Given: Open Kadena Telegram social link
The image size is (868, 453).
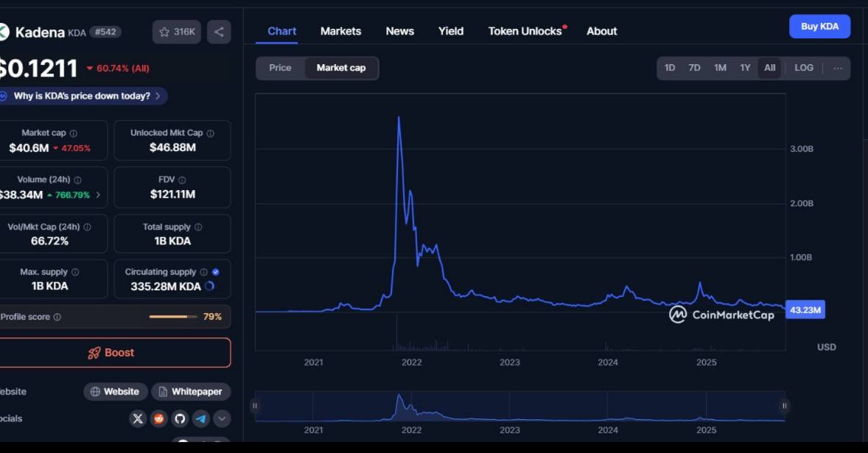Looking at the screenshot, I should [201, 418].
